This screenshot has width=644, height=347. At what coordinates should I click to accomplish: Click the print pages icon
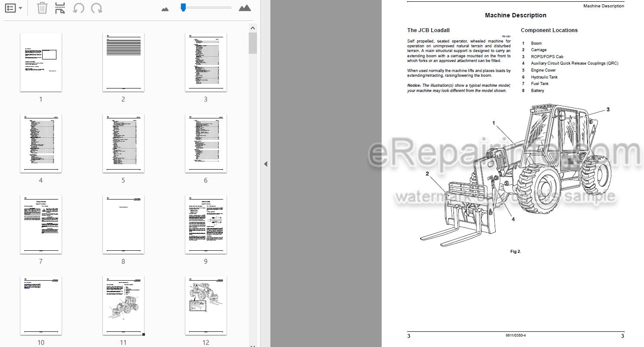(60, 8)
